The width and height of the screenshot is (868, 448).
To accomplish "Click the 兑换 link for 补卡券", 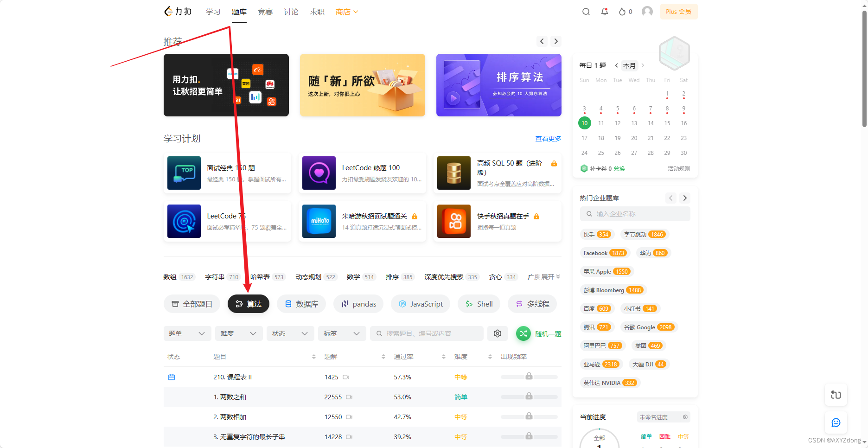I will [x=619, y=168].
